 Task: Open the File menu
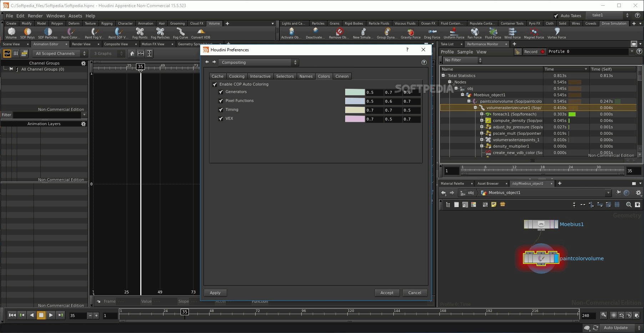pyautogui.click(x=10, y=16)
